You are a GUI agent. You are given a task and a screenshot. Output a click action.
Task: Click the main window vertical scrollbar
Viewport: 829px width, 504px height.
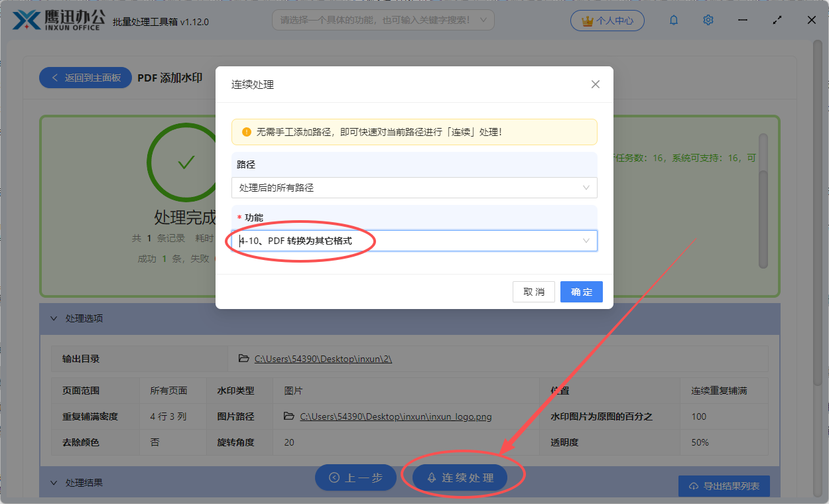coord(818,212)
